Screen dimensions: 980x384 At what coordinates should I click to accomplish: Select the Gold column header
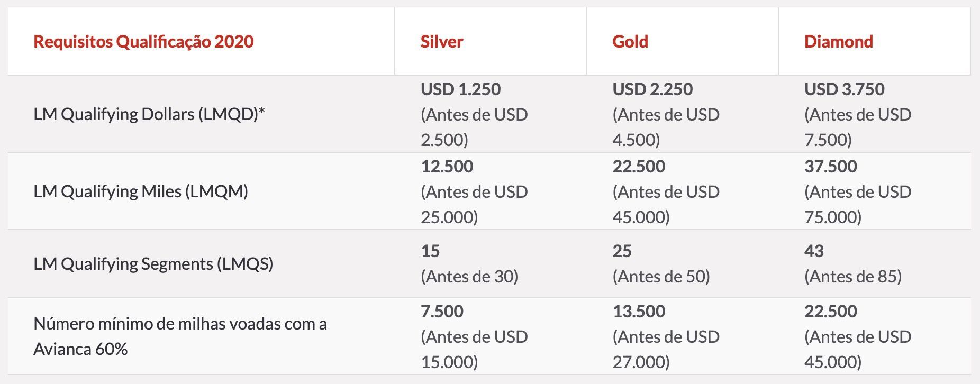point(630,42)
